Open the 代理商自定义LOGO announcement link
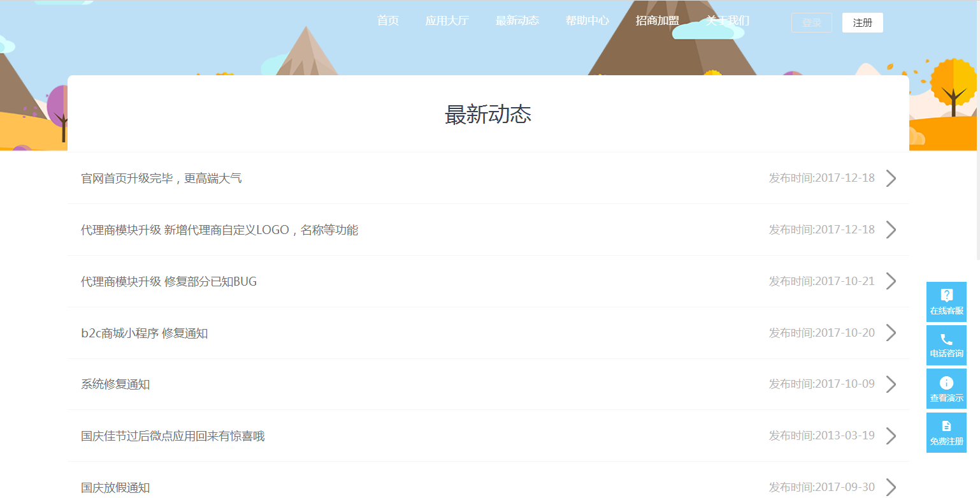Viewport: 980px width, 498px height. coord(219,230)
